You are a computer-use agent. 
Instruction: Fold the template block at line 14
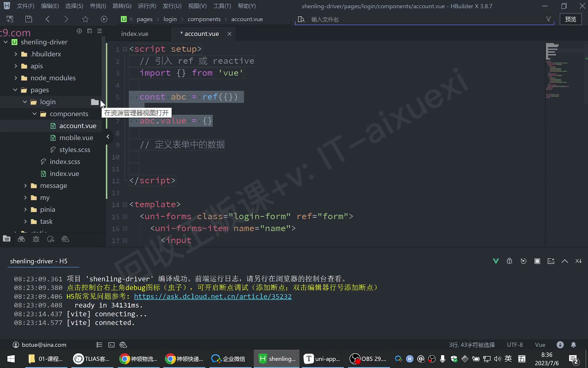pyautogui.click(x=125, y=205)
